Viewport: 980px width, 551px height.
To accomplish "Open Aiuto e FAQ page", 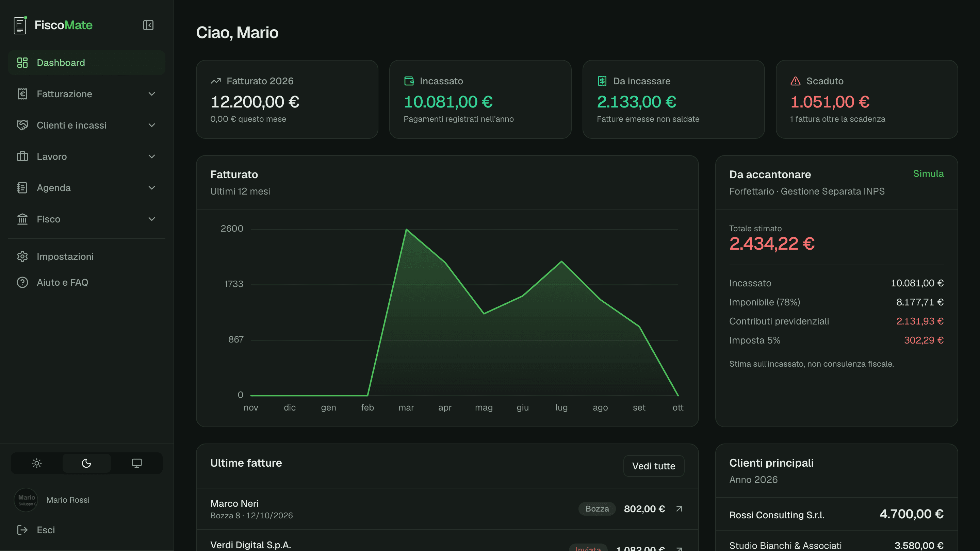I will (x=87, y=283).
